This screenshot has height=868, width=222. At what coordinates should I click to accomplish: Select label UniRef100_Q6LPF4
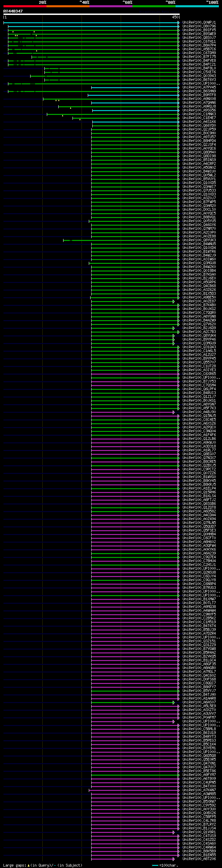coord(199,389)
